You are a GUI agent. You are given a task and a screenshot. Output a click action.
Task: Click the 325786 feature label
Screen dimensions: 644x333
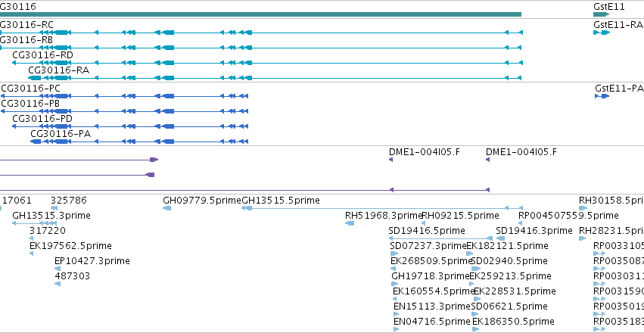pos(69,201)
